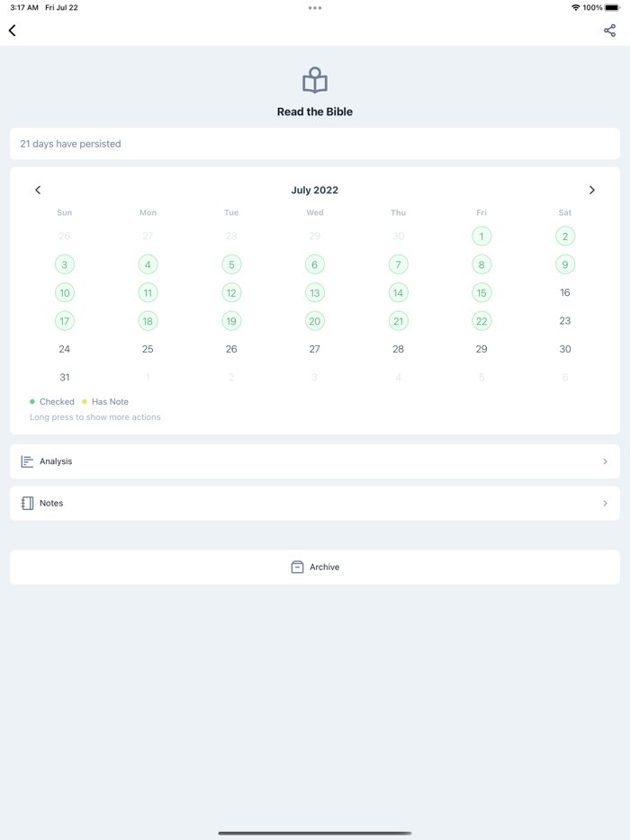Uncheck July 22 on calendar

tap(481, 321)
